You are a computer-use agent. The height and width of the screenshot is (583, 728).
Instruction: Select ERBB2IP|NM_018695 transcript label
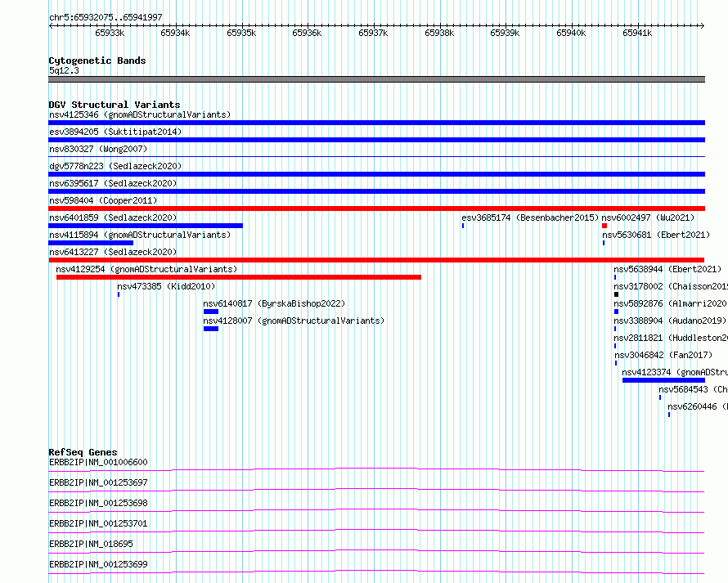(91, 544)
